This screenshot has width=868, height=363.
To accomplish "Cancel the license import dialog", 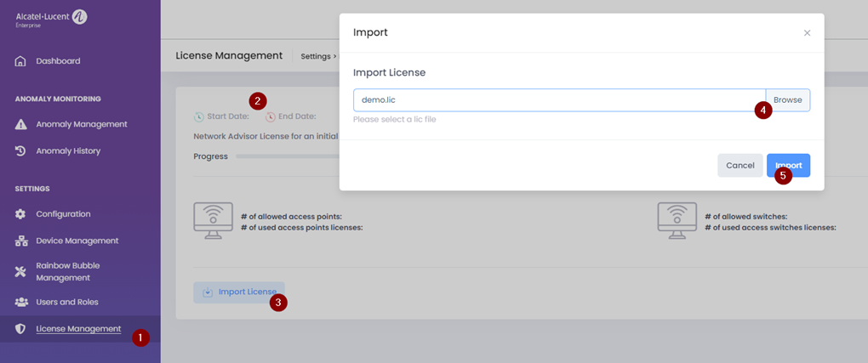I will pyautogui.click(x=740, y=165).
